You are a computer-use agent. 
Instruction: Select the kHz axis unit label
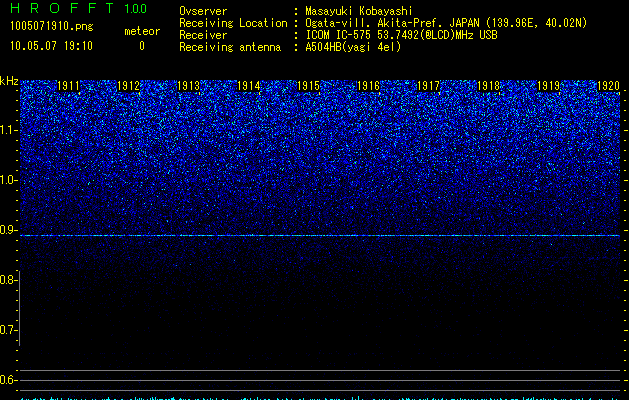[9, 81]
